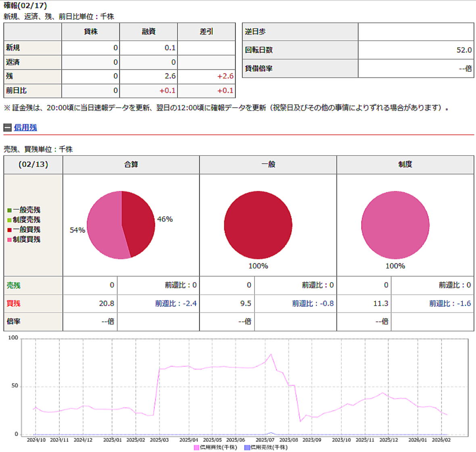
Task: Collapse the 信用残 section with minus icon
Action: click(8, 128)
